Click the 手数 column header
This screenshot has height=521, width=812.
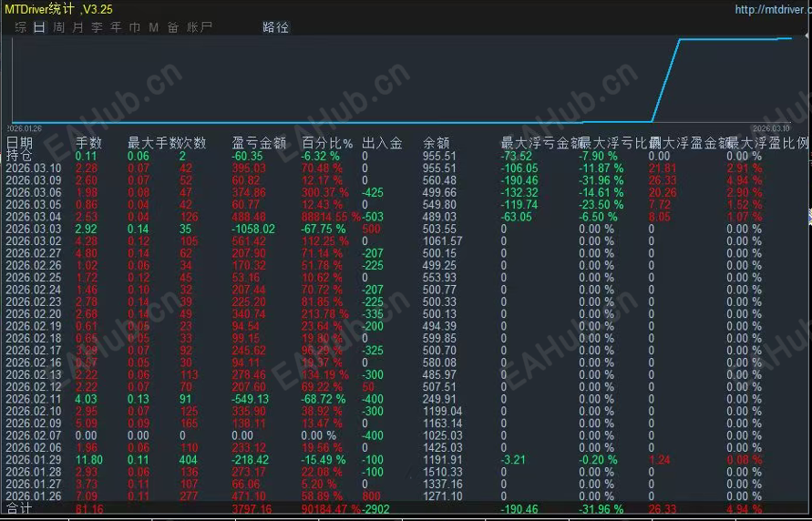88,143
